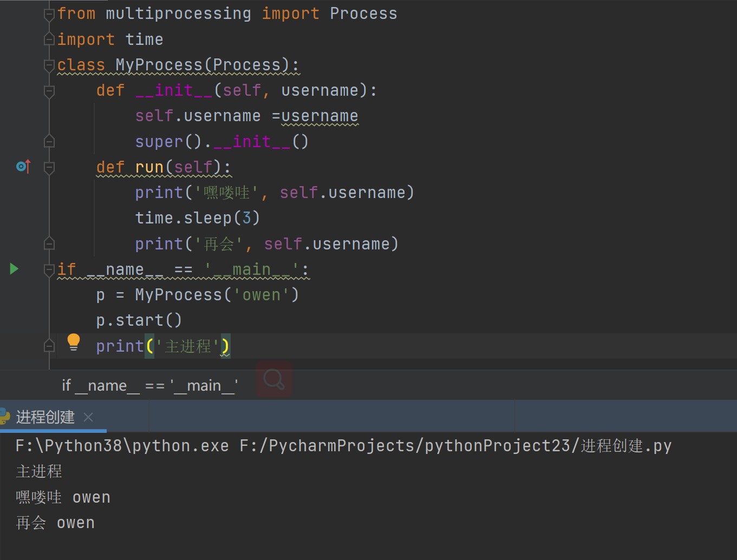Fold the if __name__ main block
Screen dimensions: 737x560
click(x=49, y=269)
